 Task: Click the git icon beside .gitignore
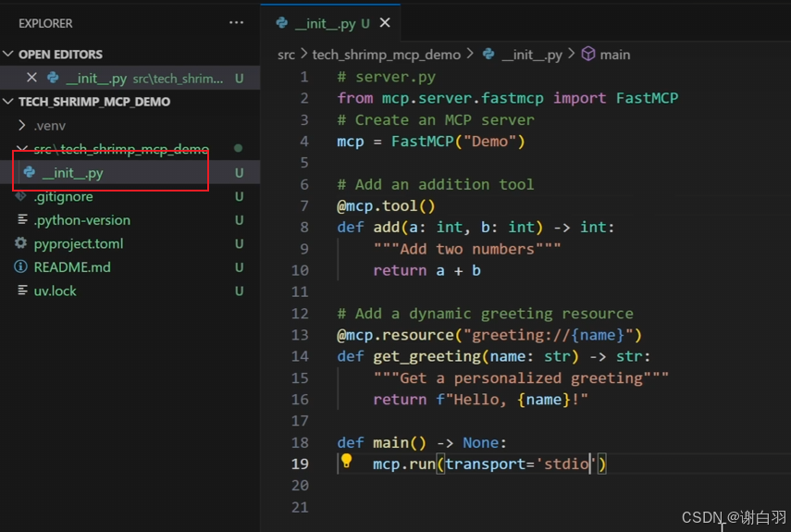[x=20, y=195]
